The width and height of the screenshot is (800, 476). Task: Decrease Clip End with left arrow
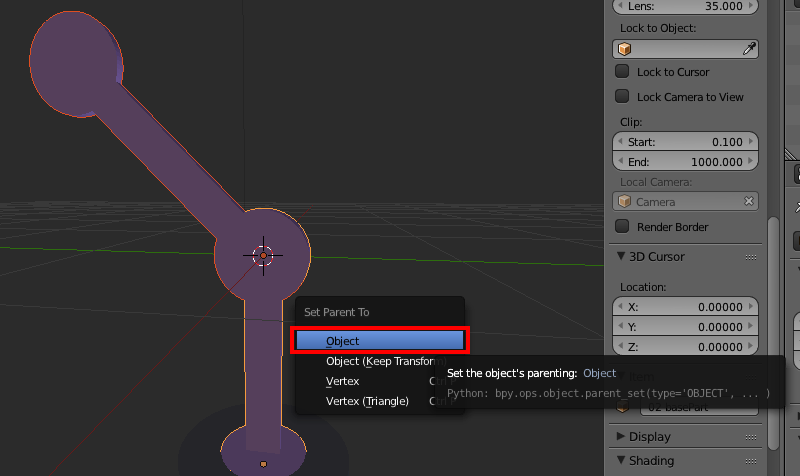620,161
